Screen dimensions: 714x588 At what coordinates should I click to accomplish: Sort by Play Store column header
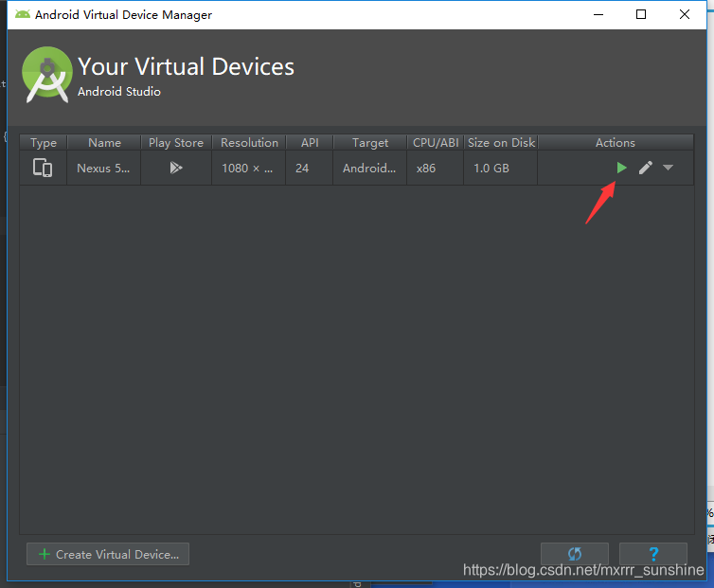click(x=176, y=143)
